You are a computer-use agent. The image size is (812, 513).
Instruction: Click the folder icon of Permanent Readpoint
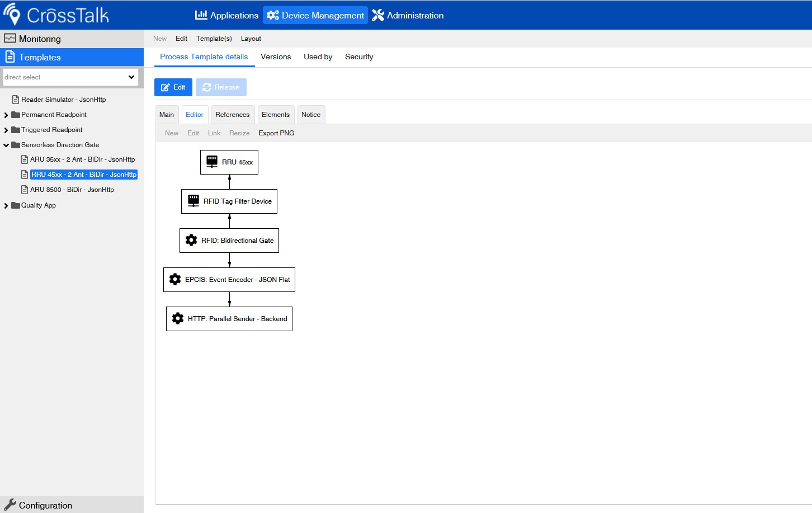(x=16, y=115)
